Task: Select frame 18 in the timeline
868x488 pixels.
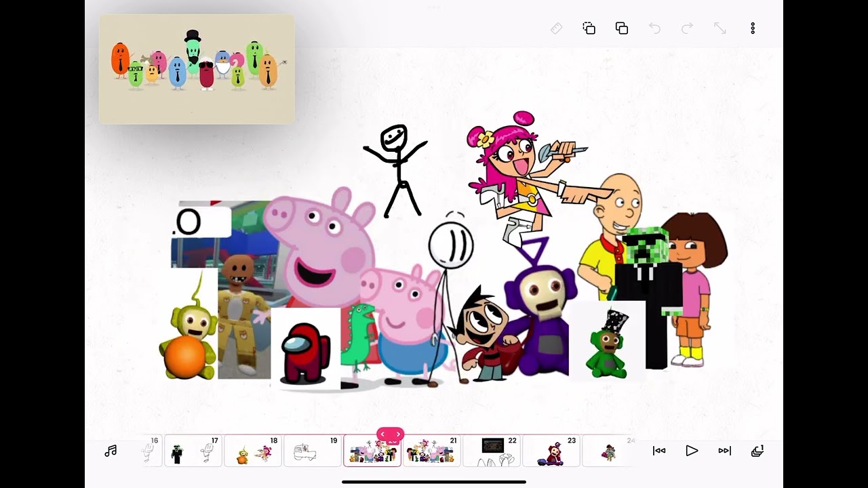Action: point(253,451)
